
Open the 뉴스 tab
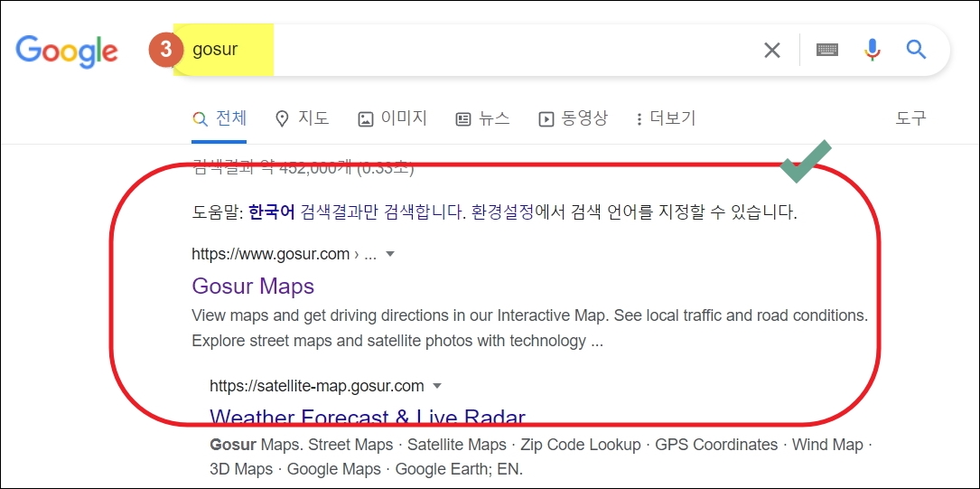482,118
